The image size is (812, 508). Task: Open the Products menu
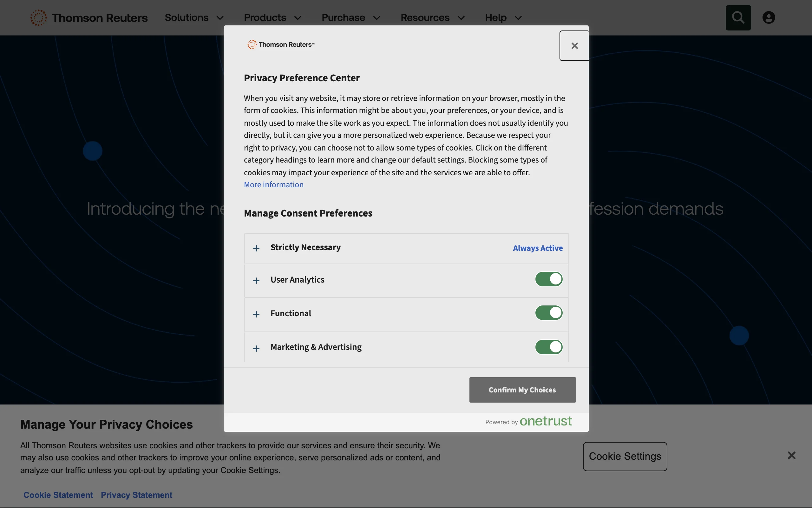click(273, 17)
